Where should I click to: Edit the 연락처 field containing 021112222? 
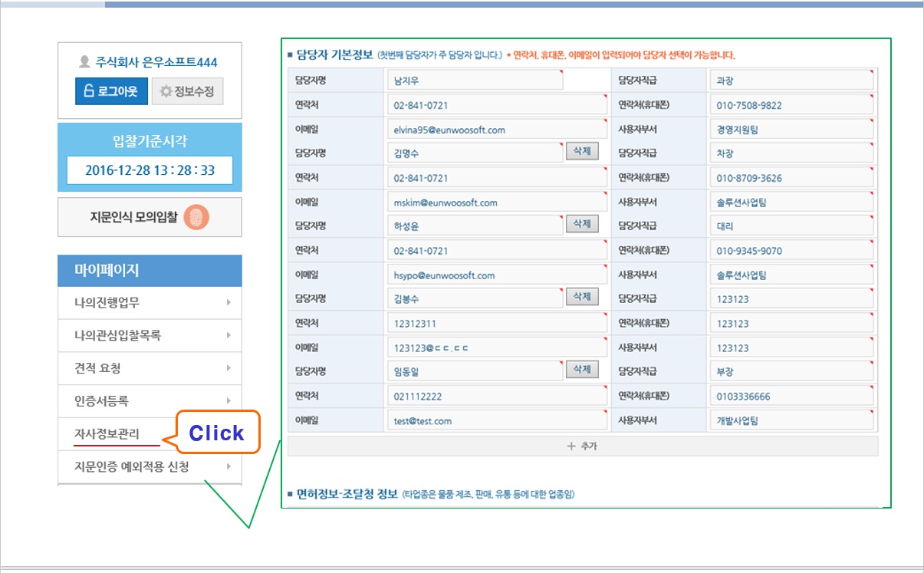[x=497, y=397]
